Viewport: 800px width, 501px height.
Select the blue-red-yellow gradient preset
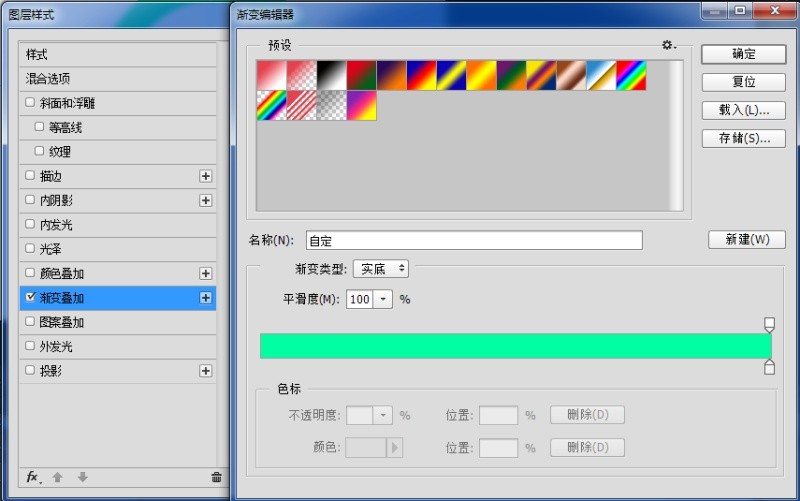coord(421,76)
